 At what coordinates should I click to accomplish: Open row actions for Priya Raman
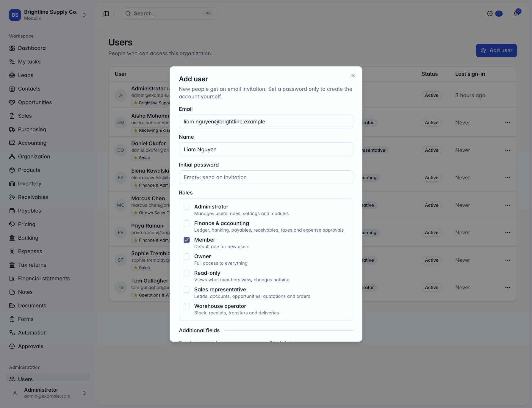508,233
